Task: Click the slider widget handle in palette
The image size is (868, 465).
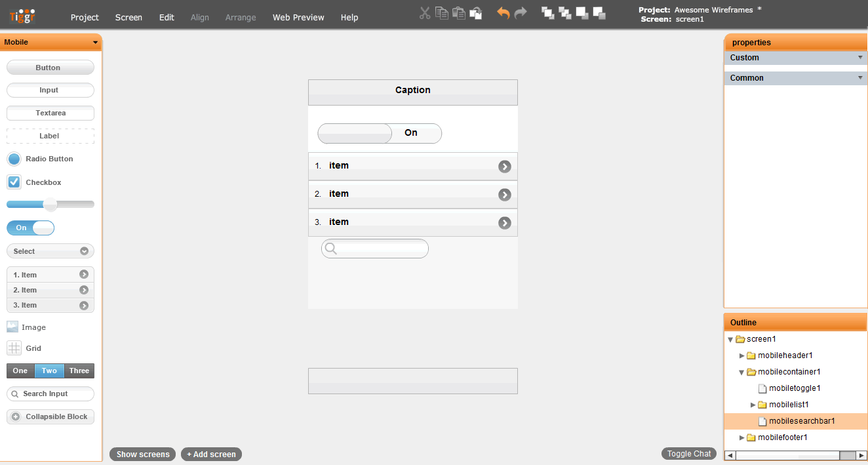Action: pos(50,205)
